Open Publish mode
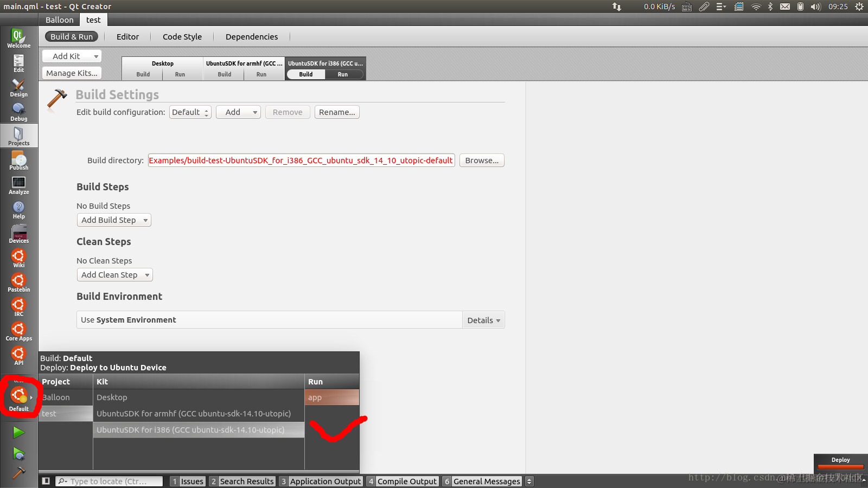The width and height of the screenshot is (868, 488). 18,161
